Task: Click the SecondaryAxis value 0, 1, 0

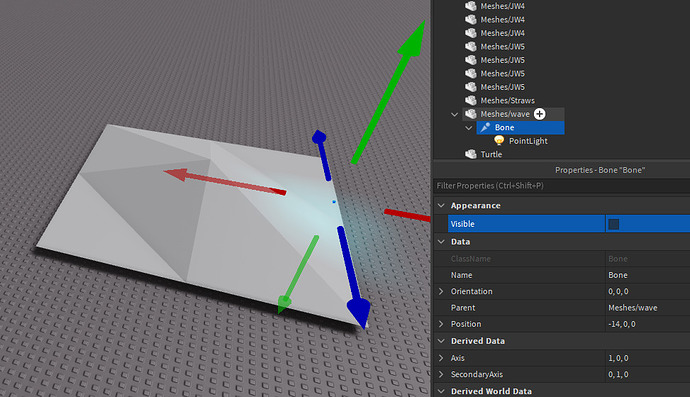Action: point(648,375)
